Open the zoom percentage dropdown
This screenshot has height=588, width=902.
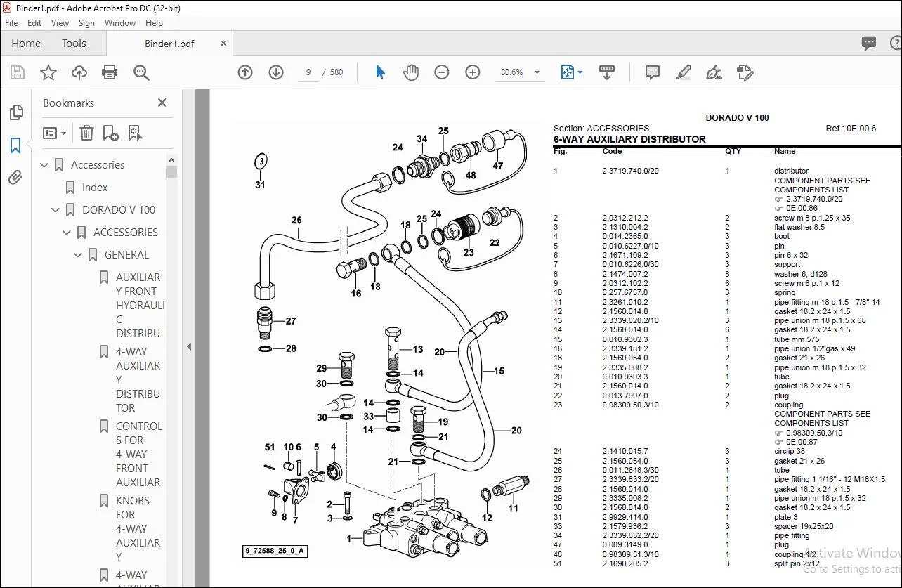(x=537, y=72)
